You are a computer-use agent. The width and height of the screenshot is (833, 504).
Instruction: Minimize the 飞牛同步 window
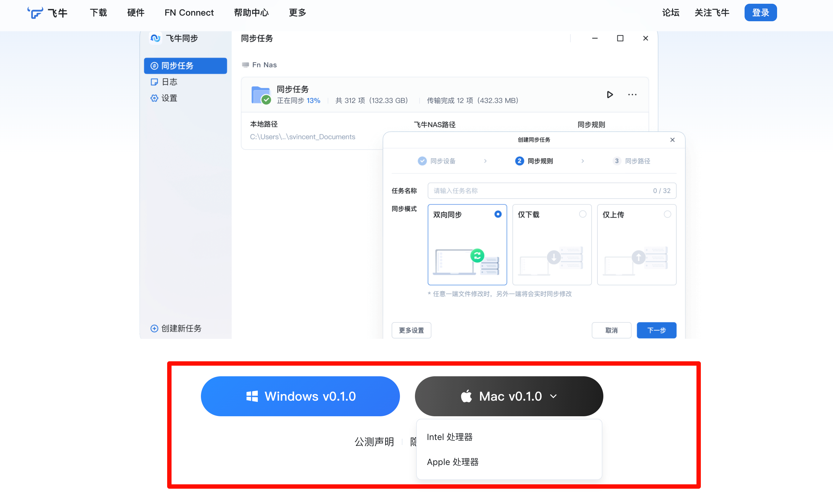click(595, 38)
